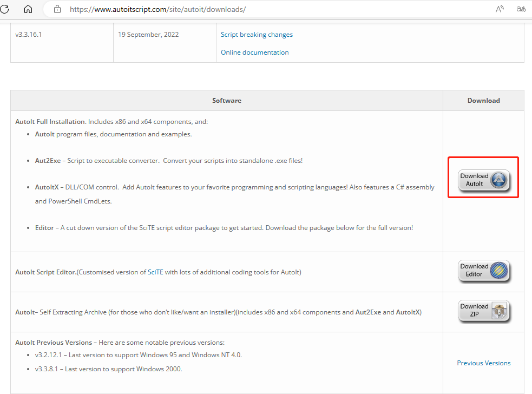Click the Self Extracting Archive description
Image resolution: width=532 pixels, height=394 pixels.
(x=219, y=312)
